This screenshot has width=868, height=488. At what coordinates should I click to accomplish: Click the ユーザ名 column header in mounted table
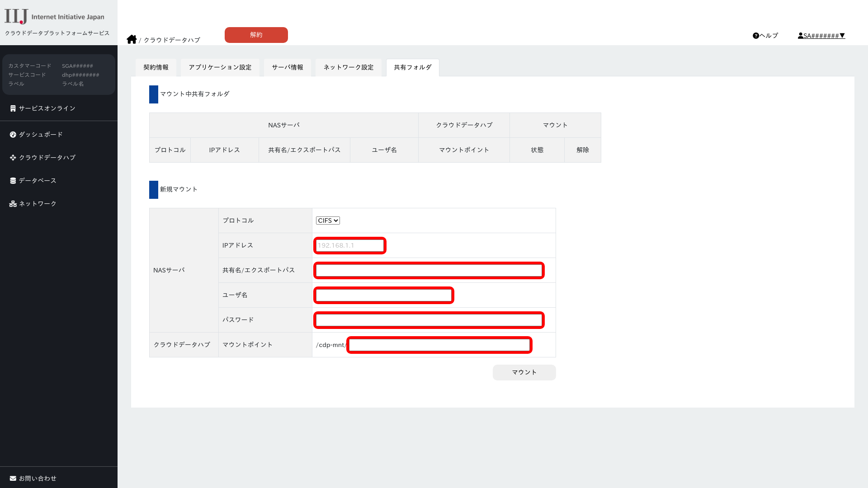tap(384, 150)
